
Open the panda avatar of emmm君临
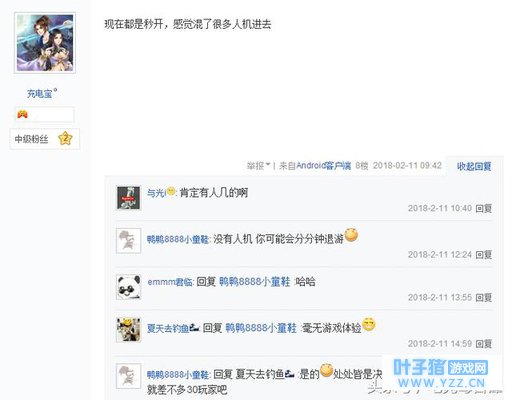coord(128,287)
